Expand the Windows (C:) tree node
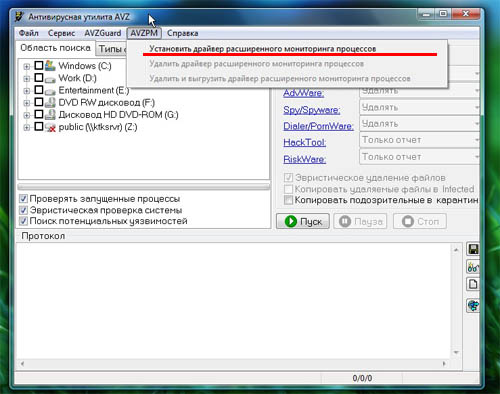500x394 pixels. [26, 66]
